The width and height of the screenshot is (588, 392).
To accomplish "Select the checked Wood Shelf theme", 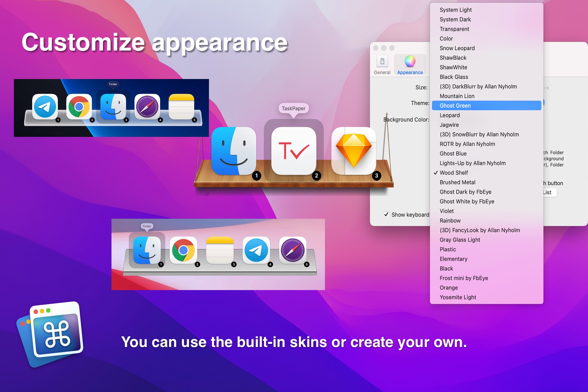I will tap(487, 173).
